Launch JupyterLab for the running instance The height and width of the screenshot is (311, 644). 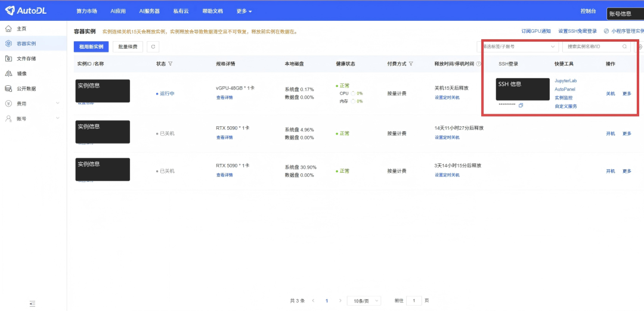(565, 81)
